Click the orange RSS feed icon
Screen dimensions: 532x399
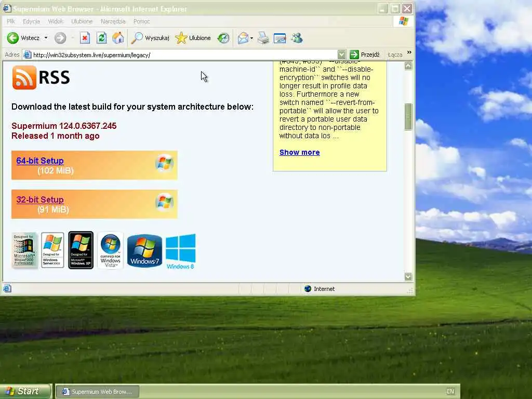24,77
